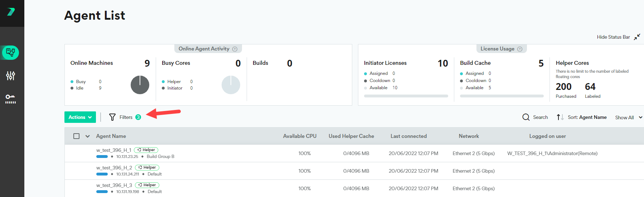Click the collapse arrows icon beside Hide Status Bar

637,37
